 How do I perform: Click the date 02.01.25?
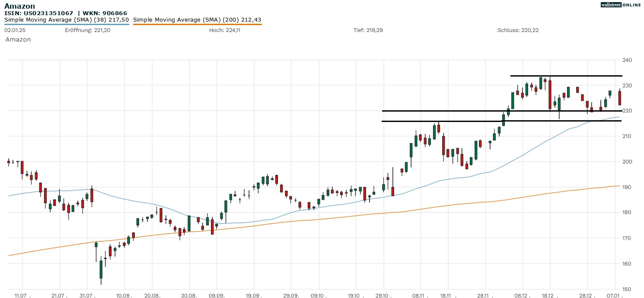[x=15, y=30]
